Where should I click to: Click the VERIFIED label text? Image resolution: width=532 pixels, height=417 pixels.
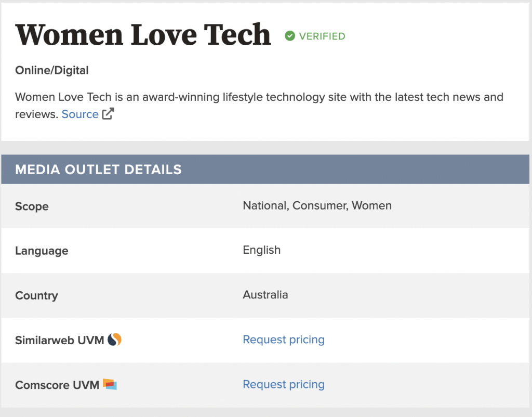[322, 36]
